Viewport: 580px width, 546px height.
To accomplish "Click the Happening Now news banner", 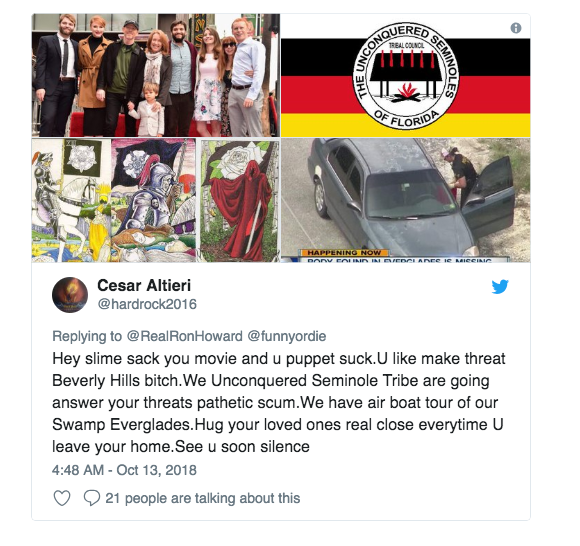I will pos(343,253).
